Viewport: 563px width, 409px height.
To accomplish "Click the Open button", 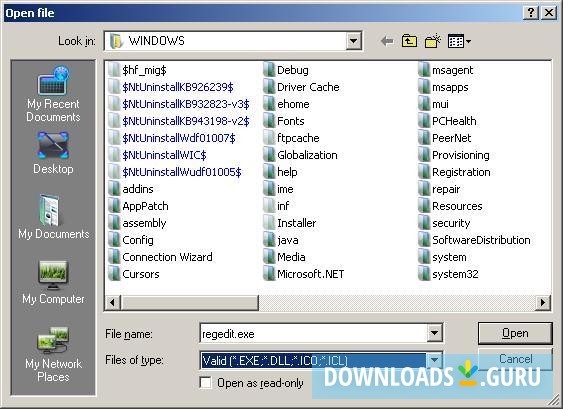I will tap(515, 333).
